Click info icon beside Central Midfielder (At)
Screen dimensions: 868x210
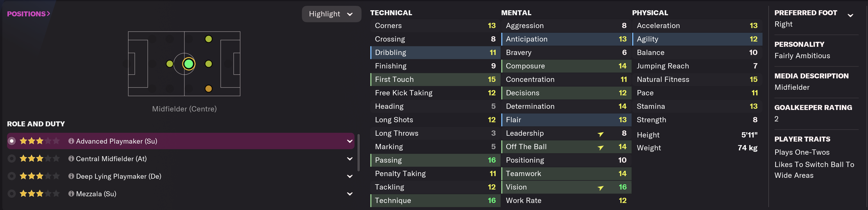pyautogui.click(x=71, y=159)
